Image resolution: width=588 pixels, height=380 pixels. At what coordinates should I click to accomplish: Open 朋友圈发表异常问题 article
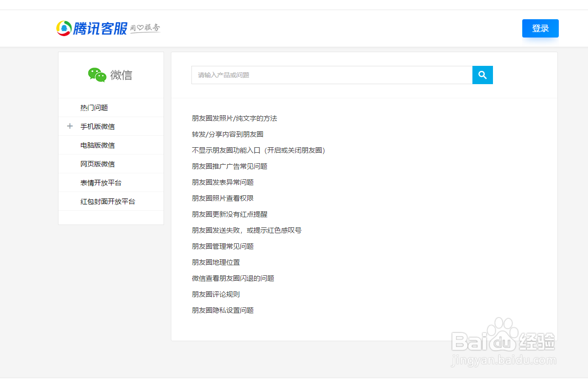(x=223, y=182)
